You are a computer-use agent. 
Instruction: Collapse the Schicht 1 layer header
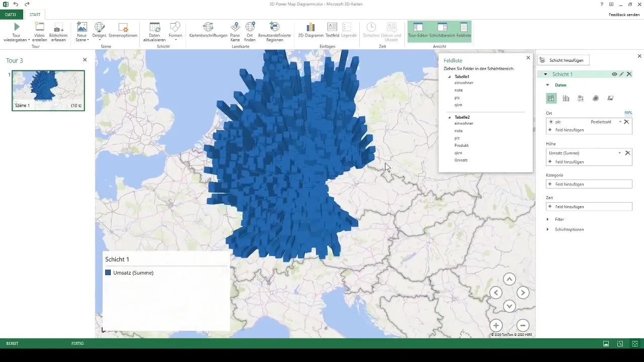point(545,74)
